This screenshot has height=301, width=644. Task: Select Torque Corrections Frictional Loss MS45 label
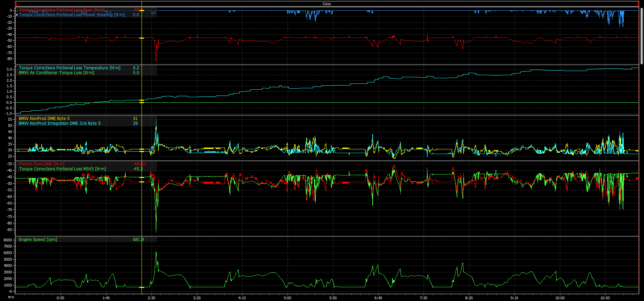tap(62, 169)
